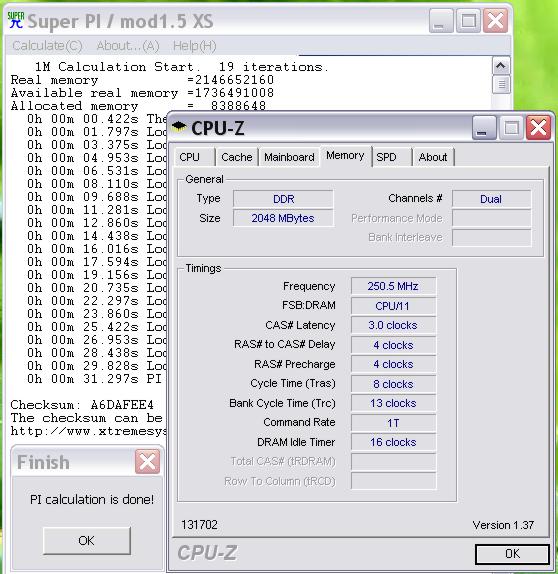Click the scroll up arrow in Super PI
This screenshot has width=558, height=574.
501,66
